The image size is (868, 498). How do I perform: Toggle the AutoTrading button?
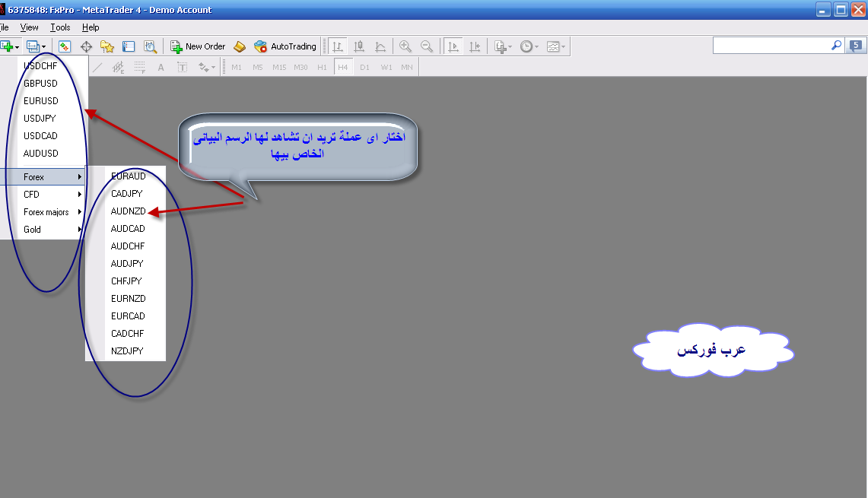pos(285,46)
